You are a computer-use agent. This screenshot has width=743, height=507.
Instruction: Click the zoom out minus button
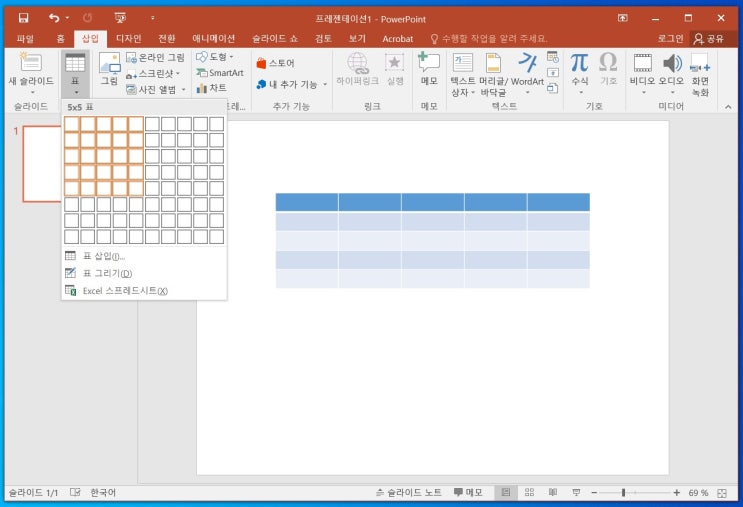click(594, 493)
